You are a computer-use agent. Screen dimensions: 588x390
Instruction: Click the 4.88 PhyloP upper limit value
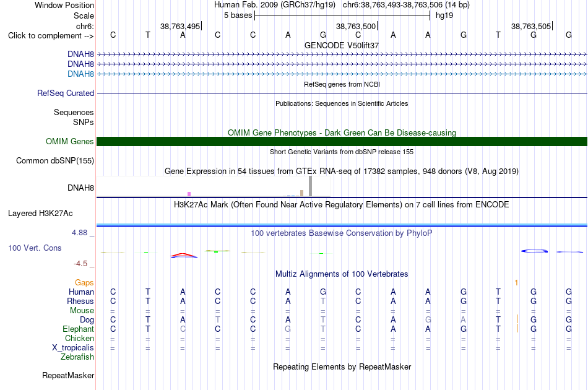(x=79, y=233)
